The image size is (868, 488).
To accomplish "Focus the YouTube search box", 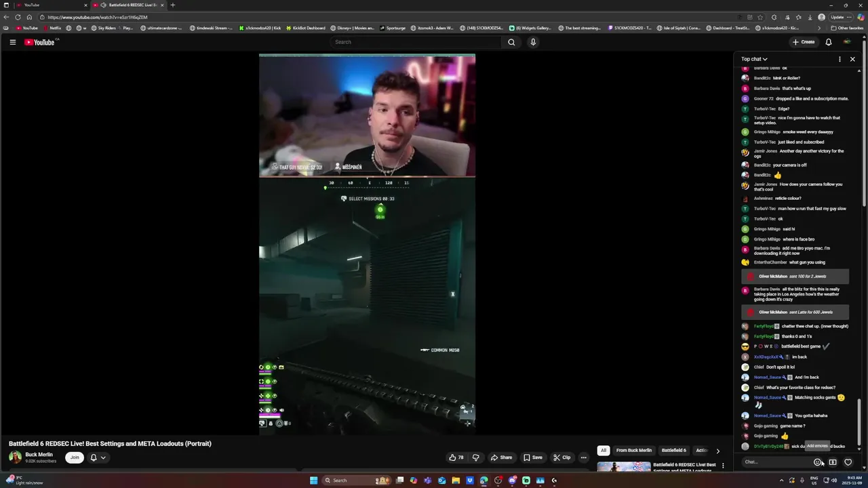I will point(416,42).
